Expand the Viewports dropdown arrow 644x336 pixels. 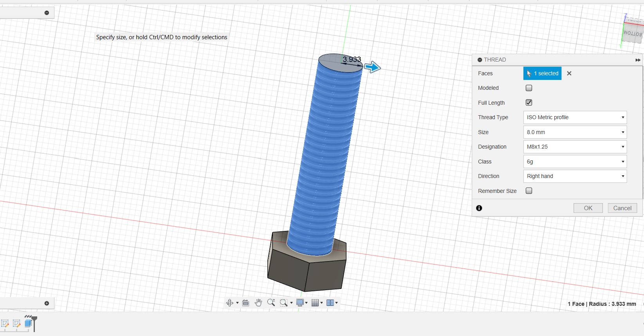pos(336,303)
